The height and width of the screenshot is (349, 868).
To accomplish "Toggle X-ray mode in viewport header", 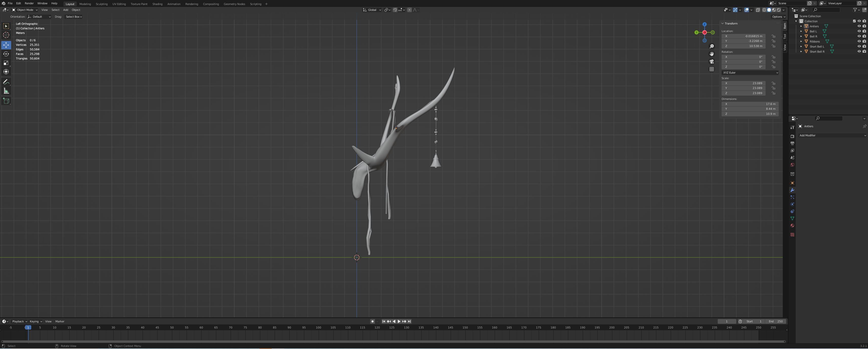I will point(758,10).
